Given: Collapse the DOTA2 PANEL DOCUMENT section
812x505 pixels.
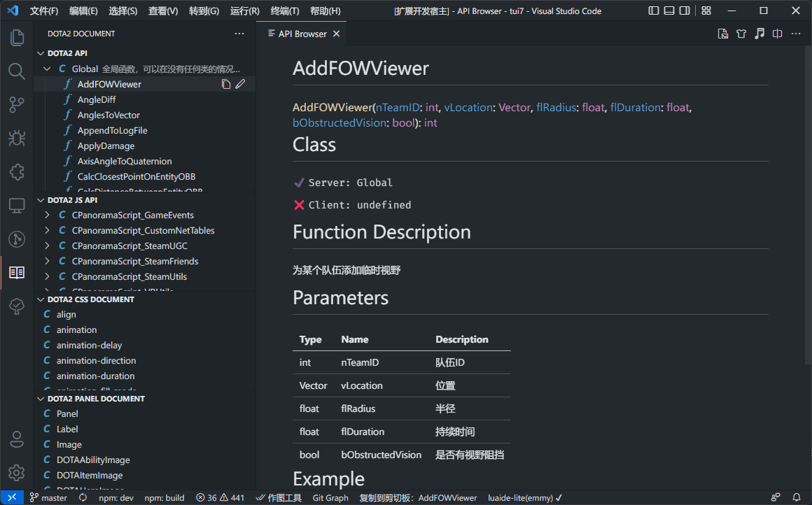Looking at the screenshot, I should 41,399.
